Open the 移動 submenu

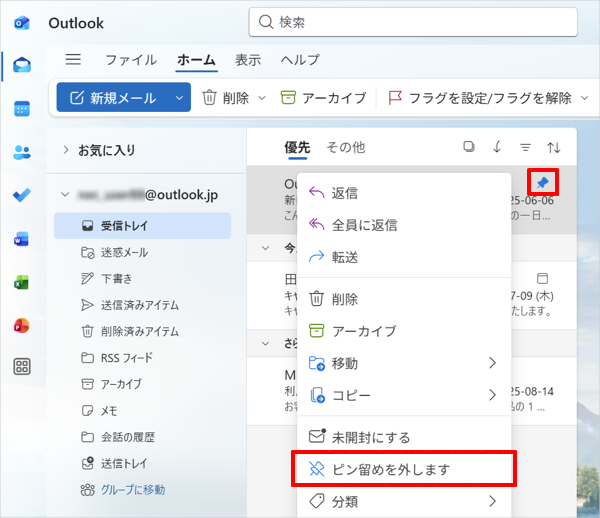click(404, 363)
